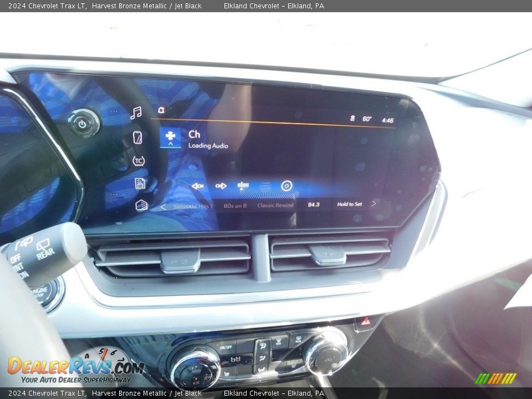
Task: Tap the infotainment power knob
Action: pyautogui.click(x=84, y=123)
